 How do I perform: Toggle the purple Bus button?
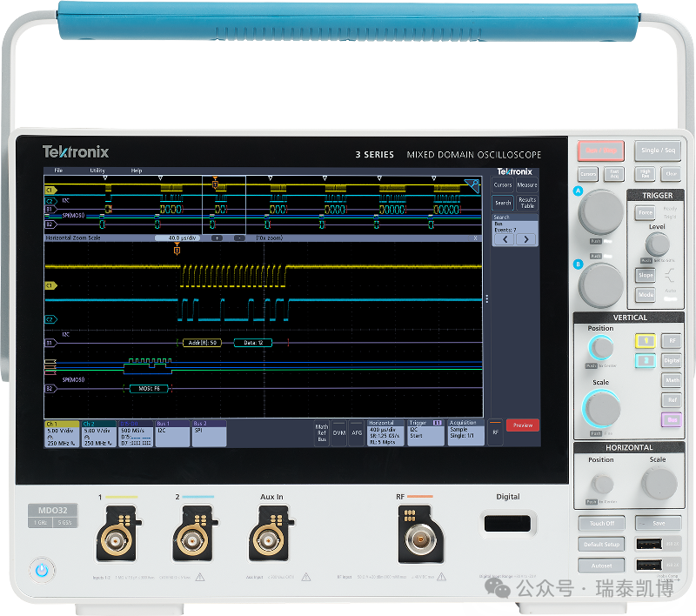click(x=671, y=419)
